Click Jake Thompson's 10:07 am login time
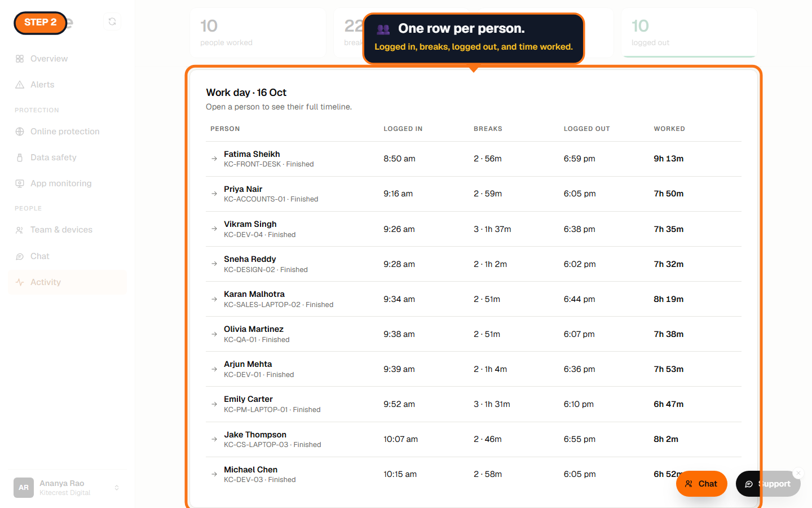Screen dimensions: 812x508 (x=401, y=439)
